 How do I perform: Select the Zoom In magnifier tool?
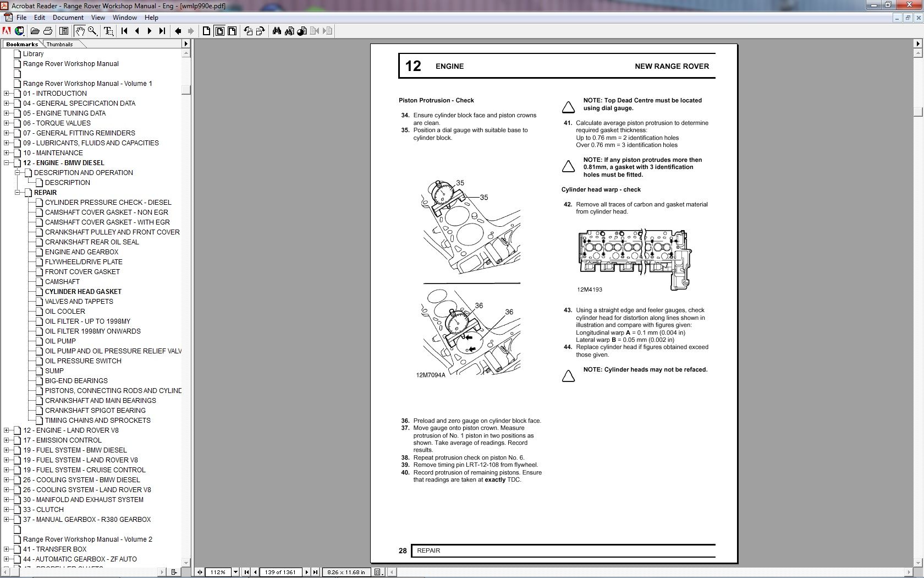tap(92, 31)
